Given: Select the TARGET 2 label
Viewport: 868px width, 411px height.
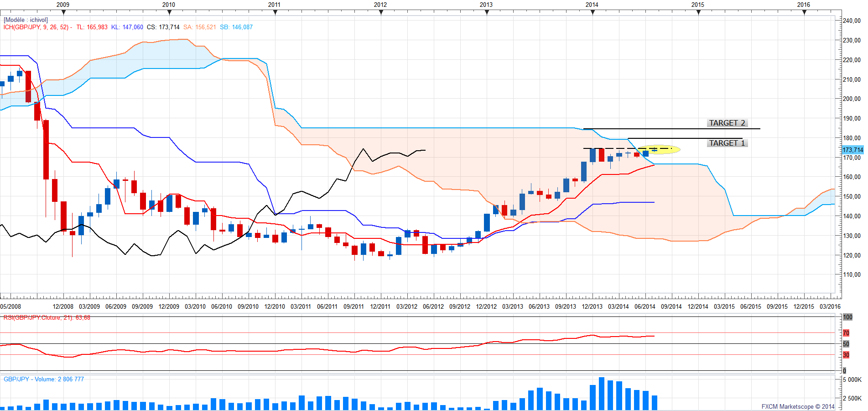Looking at the screenshot, I should pos(727,123).
